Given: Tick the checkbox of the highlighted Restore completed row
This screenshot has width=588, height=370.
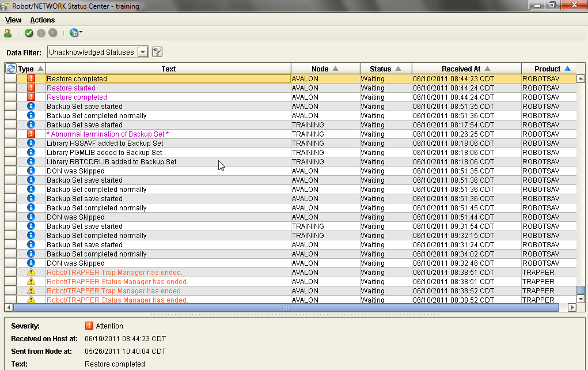Looking at the screenshot, I should click(10, 79).
